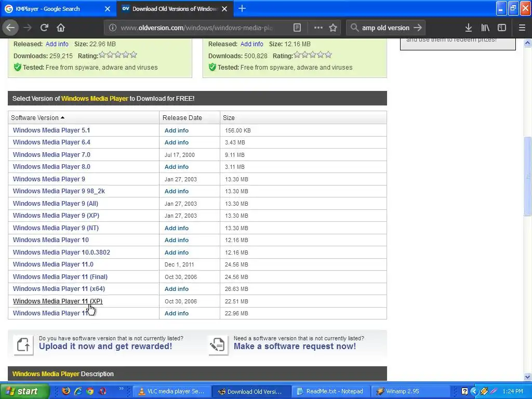Launch Internet Explorer from quick launch

[78, 391]
